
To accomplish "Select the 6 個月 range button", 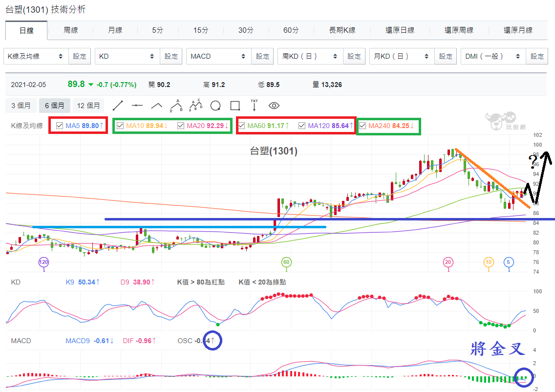I will point(55,106).
